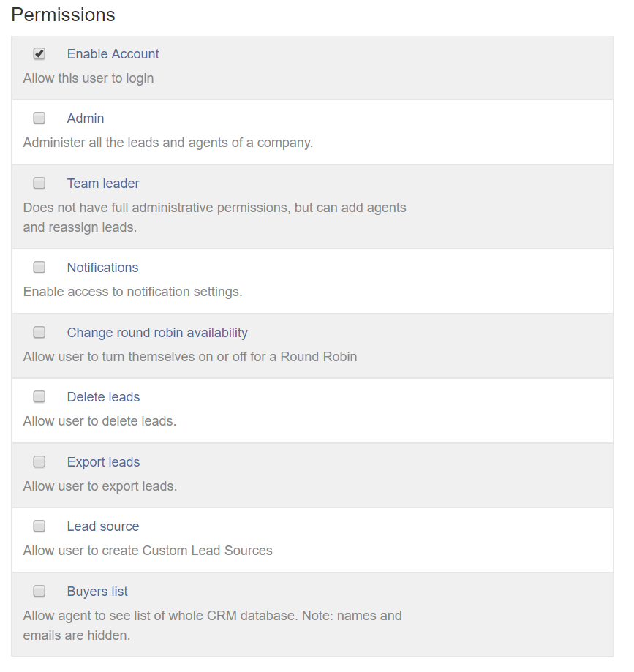Click the Notifications label
Screen dimensions: 634x672
[102, 268]
